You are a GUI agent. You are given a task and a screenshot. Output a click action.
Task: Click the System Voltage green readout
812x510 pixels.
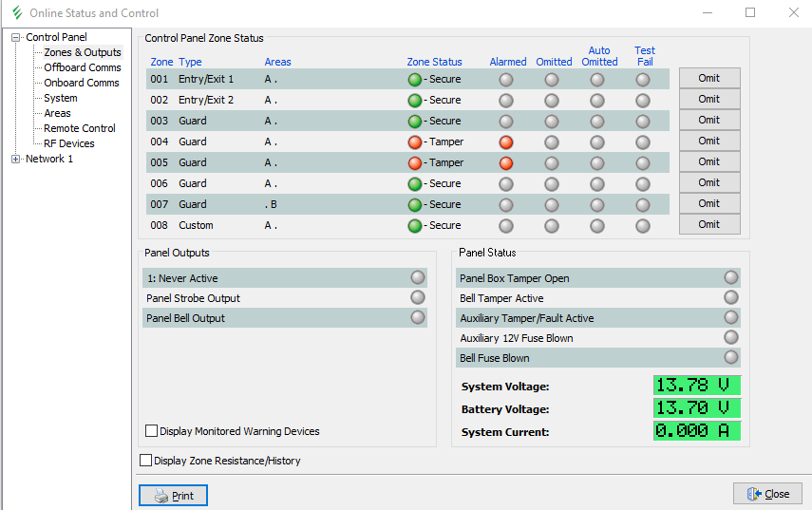696,386
